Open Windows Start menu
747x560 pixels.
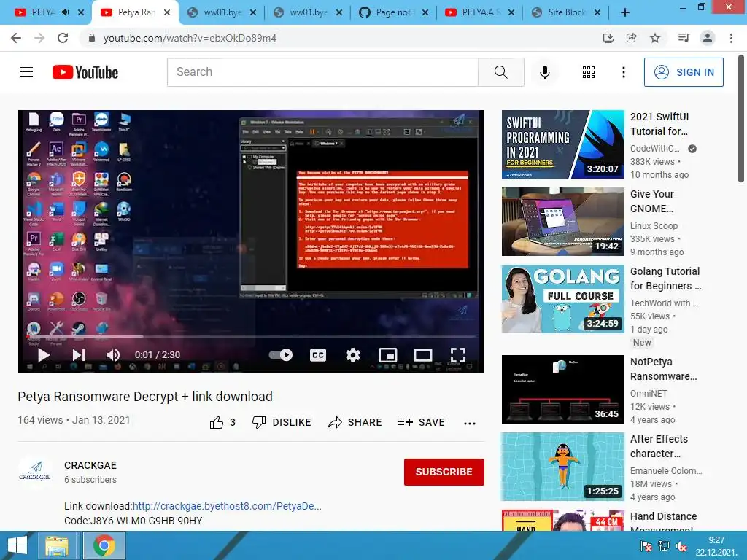pyautogui.click(x=18, y=545)
